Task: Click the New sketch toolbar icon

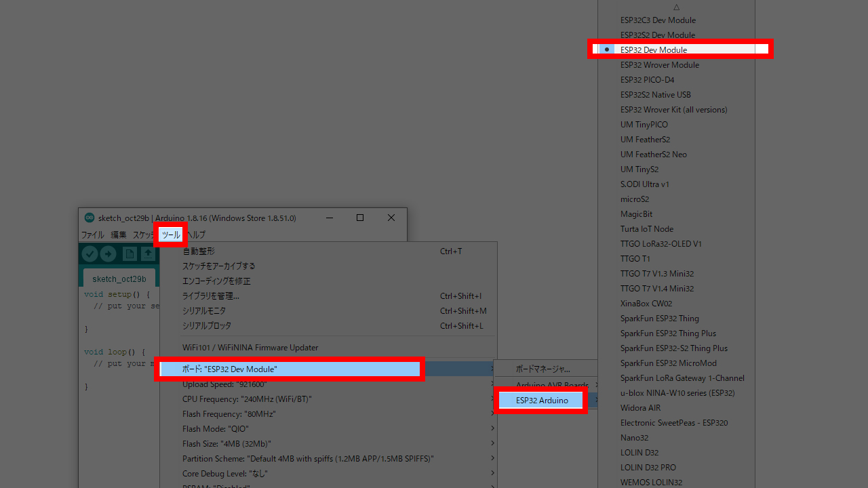Action: [x=129, y=253]
